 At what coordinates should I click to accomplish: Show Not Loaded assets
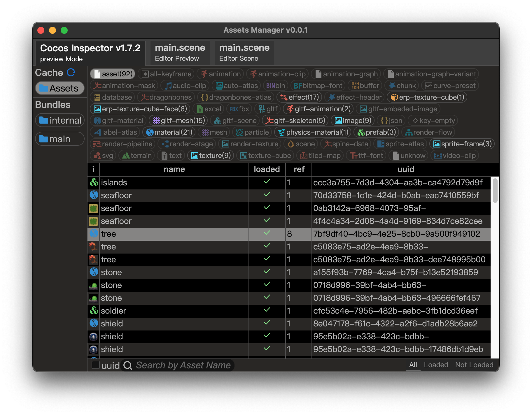474,365
